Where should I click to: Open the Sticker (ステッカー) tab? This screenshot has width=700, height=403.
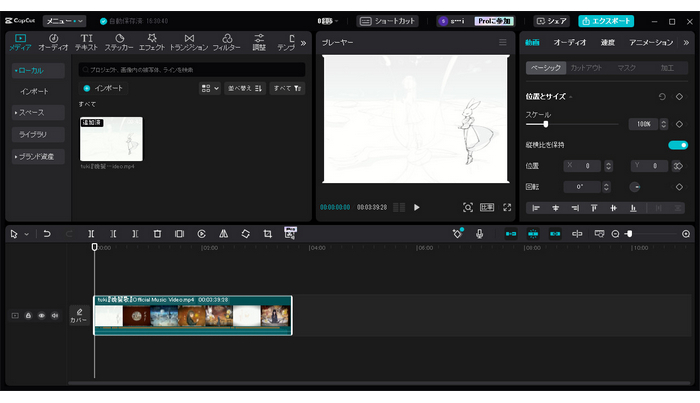[x=119, y=42]
